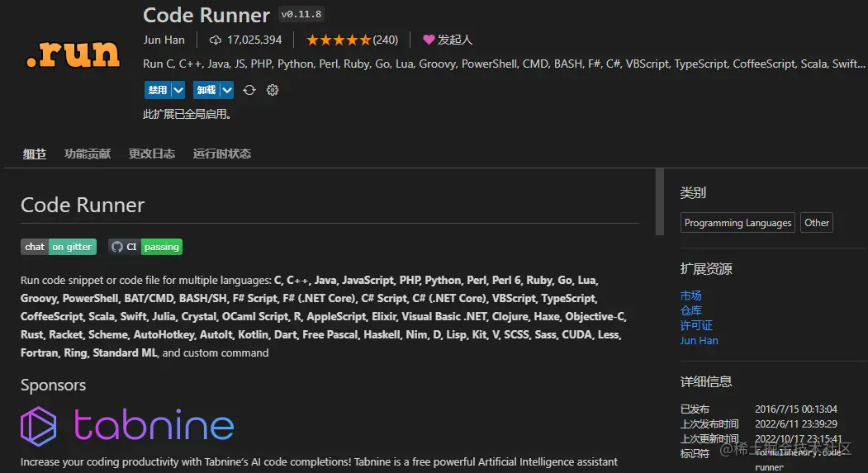The width and height of the screenshot is (868, 473).
Task: Click the version label v0.11.8
Action: (301, 14)
